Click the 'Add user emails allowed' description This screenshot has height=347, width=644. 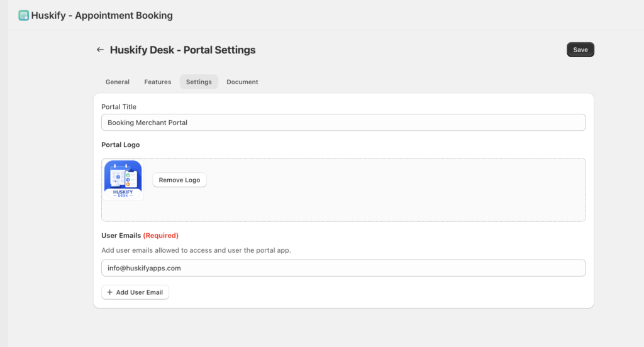coord(196,250)
